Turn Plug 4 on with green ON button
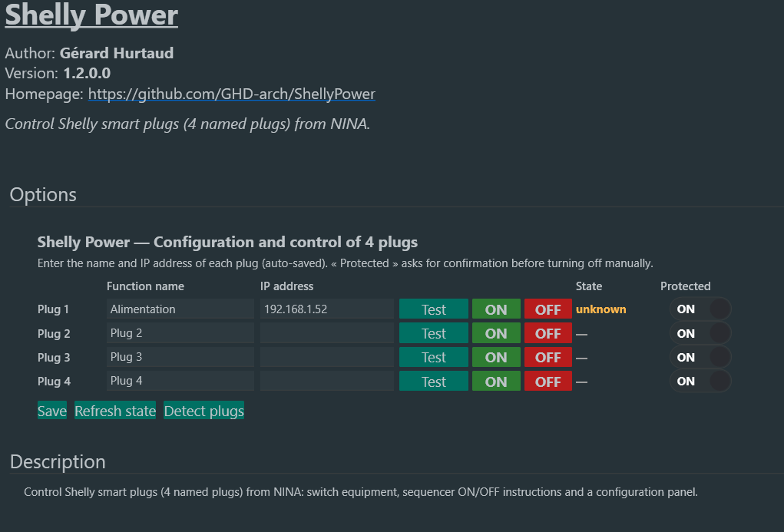Screen dimensions: 784x532 point(496,381)
